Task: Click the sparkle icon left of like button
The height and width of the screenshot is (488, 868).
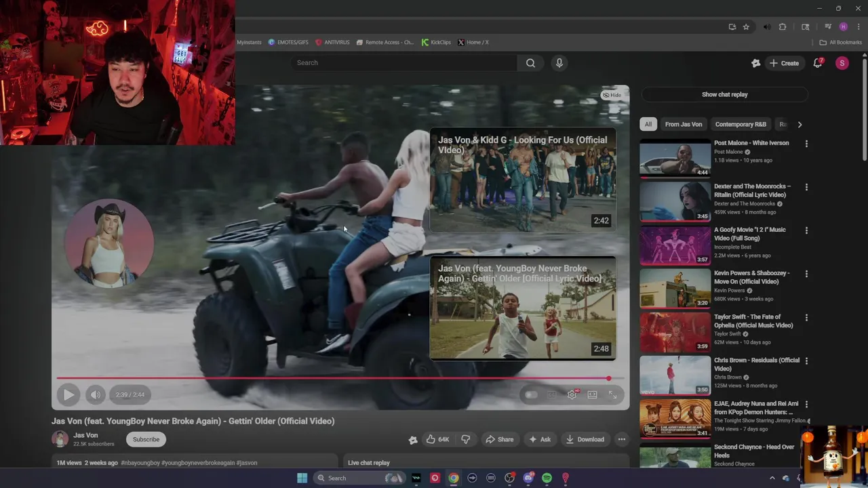Action: coord(412,440)
